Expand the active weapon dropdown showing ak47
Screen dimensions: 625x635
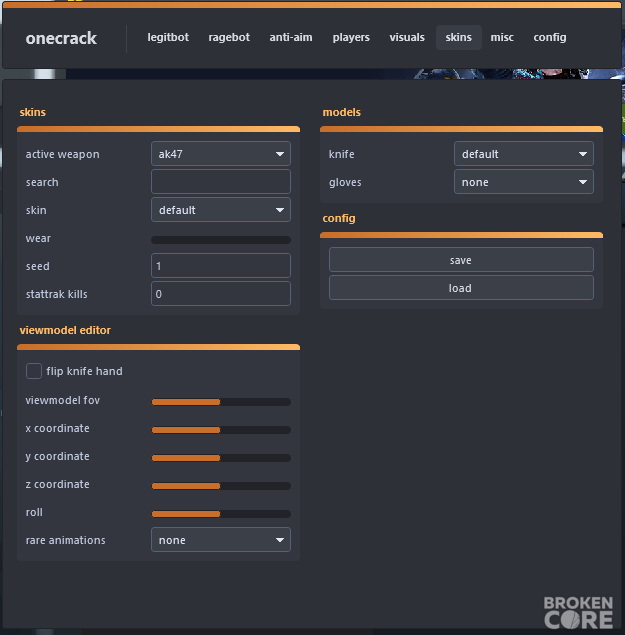coord(221,154)
